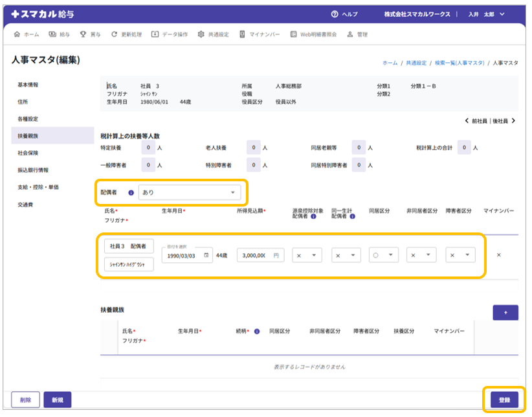Click the help question mark icon

click(335, 14)
